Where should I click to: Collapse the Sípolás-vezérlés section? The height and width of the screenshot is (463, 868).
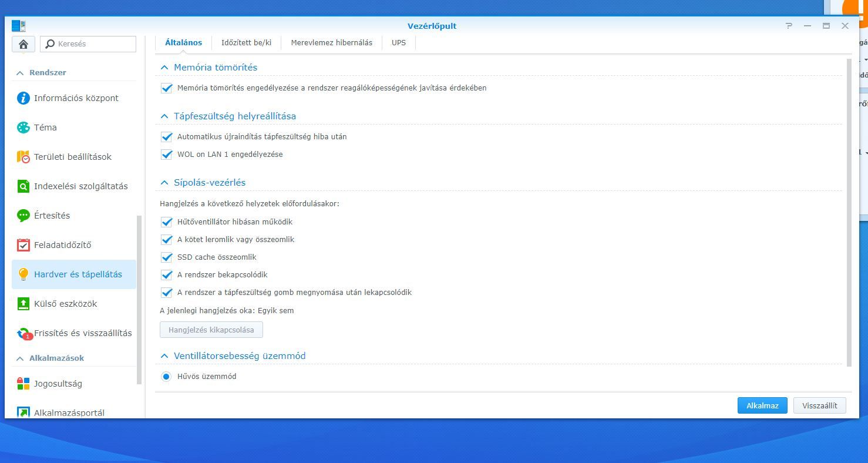[x=164, y=183]
